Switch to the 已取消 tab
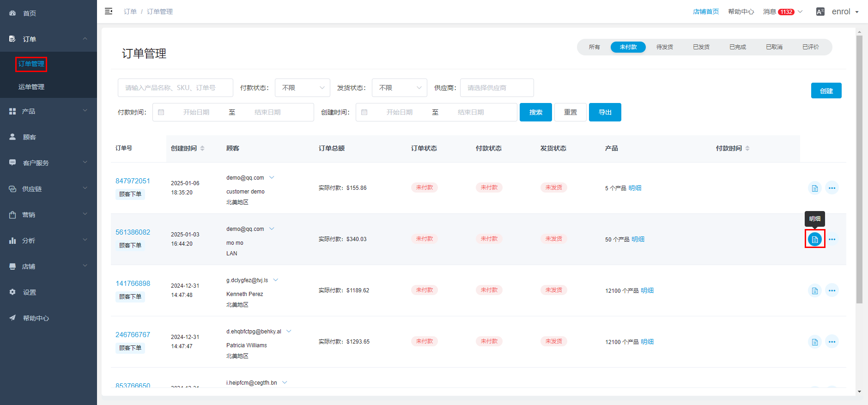 point(774,47)
